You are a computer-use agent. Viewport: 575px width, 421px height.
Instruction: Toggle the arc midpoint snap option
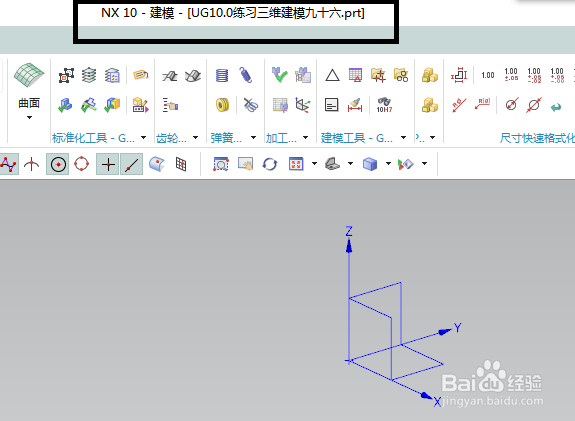tap(32, 164)
